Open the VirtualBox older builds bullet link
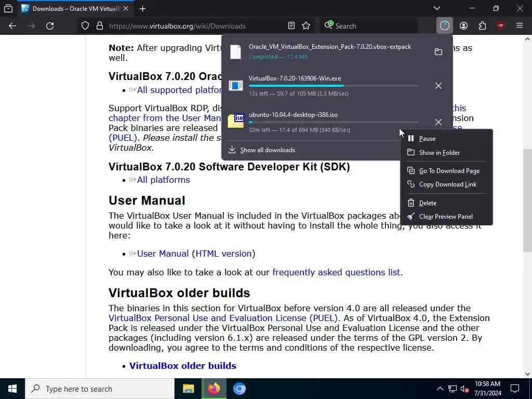The height and width of the screenshot is (399, 532). [182, 366]
